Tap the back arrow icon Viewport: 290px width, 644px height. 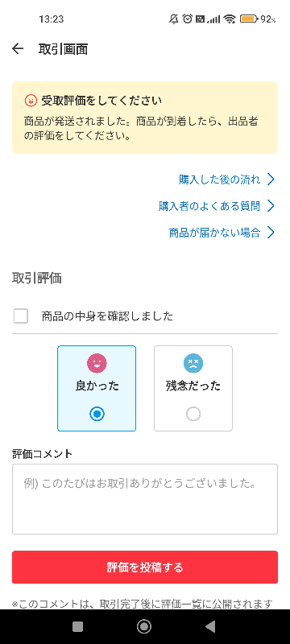coord(18,49)
